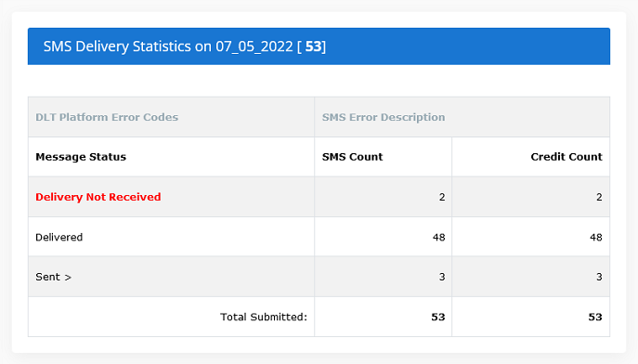638x364 pixels.
Task: Click the DLT Platform Error Codes heading
Action: point(107,117)
